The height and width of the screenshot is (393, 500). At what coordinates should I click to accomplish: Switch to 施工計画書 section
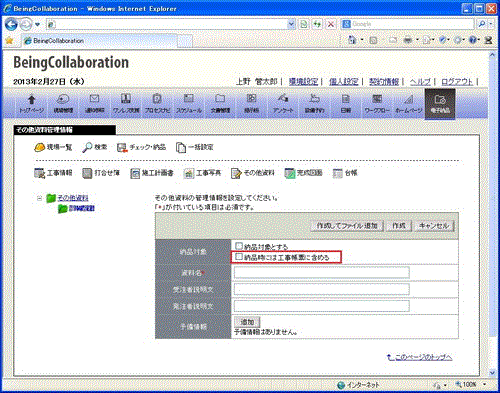[x=152, y=173]
